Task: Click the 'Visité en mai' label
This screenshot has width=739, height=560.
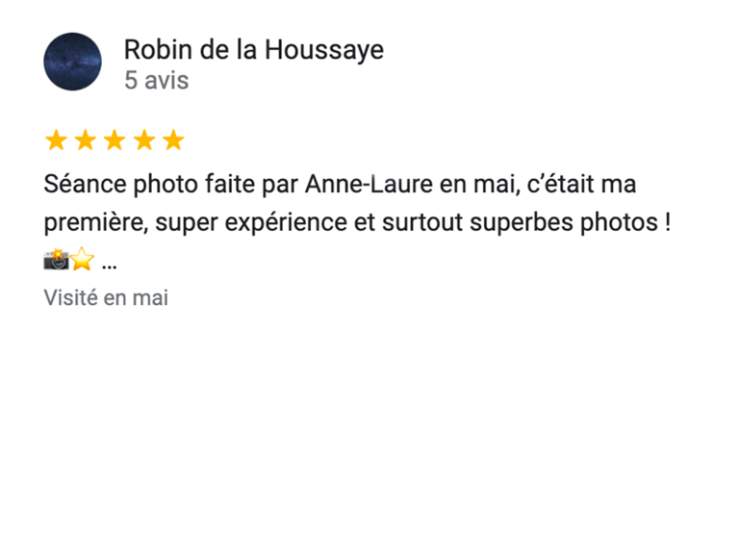Action: [106, 298]
